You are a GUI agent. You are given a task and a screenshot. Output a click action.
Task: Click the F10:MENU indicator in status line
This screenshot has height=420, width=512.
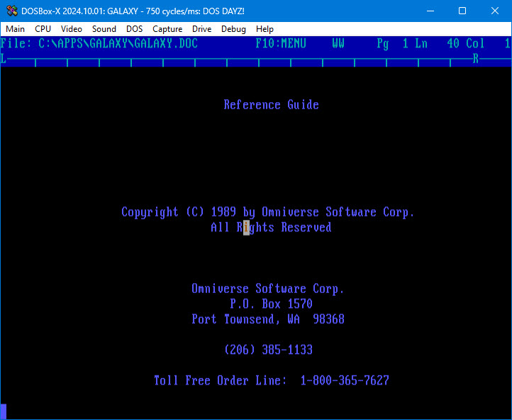click(x=281, y=43)
